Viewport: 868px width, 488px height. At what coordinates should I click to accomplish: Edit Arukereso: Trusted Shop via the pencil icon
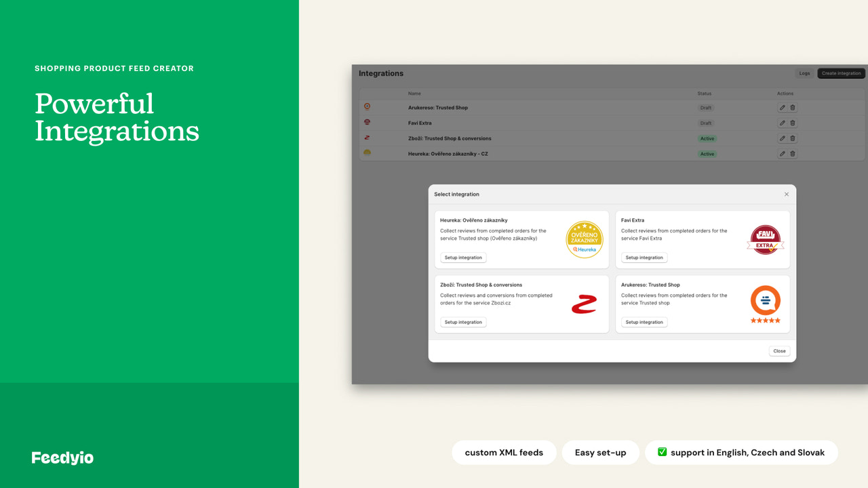coord(783,107)
